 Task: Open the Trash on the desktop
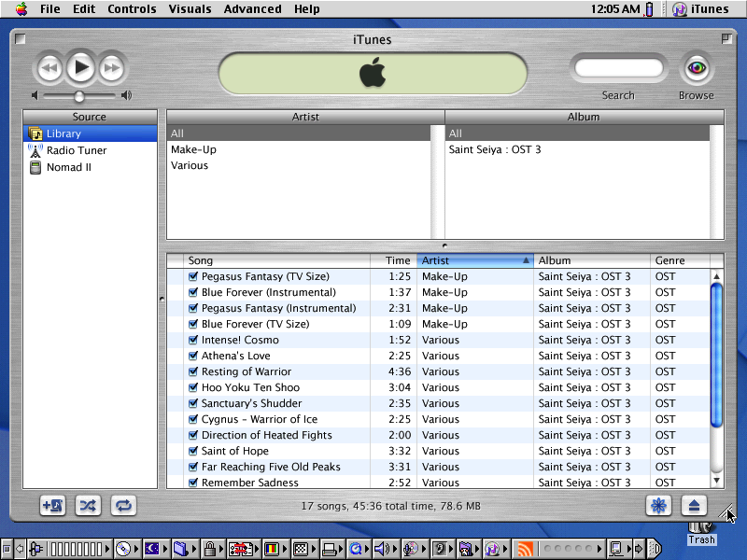pyautogui.click(x=701, y=532)
